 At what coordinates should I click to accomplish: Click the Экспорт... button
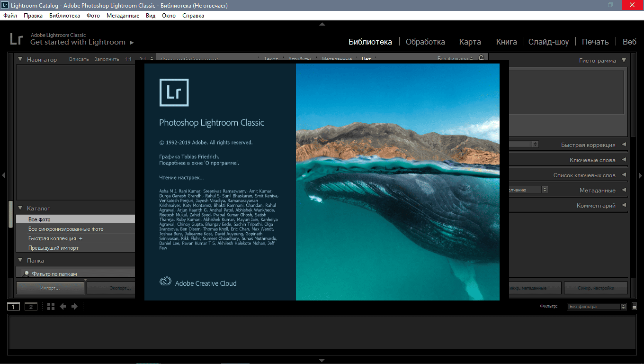tap(111, 288)
